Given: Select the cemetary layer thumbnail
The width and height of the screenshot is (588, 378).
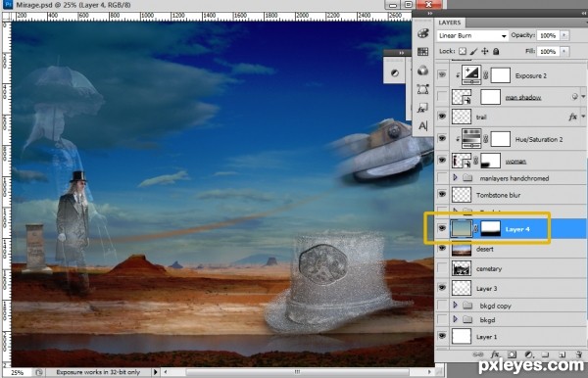Looking at the screenshot, I should pyautogui.click(x=462, y=268).
